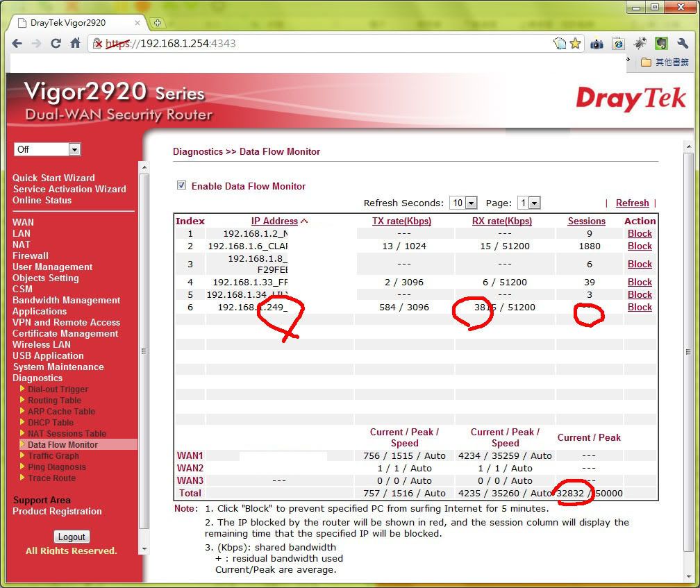Click the Logout button
Image resolution: width=700 pixels, height=588 pixels.
point(72,537)
